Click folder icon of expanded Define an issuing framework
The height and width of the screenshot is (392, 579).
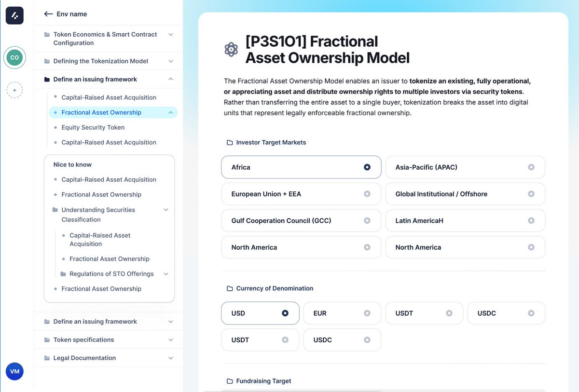coord(47,79)
